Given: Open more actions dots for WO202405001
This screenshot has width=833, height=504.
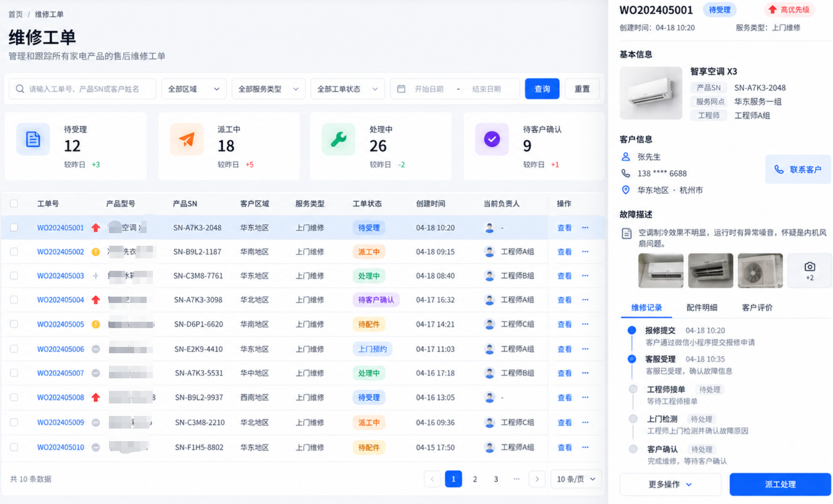Looking at the screenshot, I should point(585,228).
